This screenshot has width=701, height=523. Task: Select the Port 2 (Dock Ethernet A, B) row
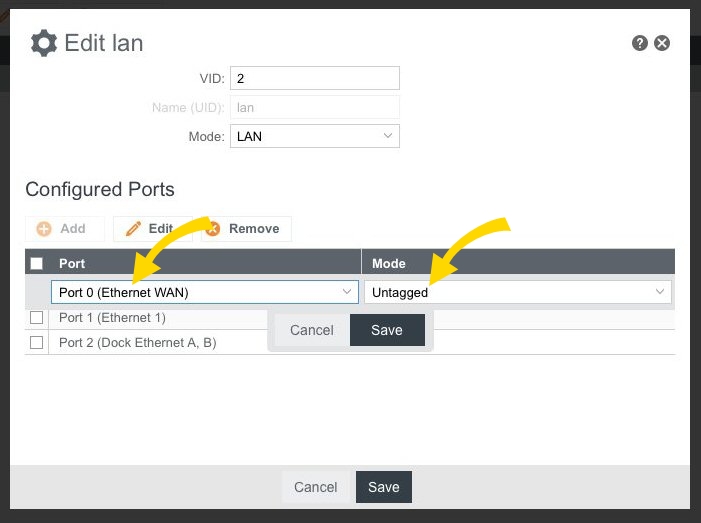138,342
